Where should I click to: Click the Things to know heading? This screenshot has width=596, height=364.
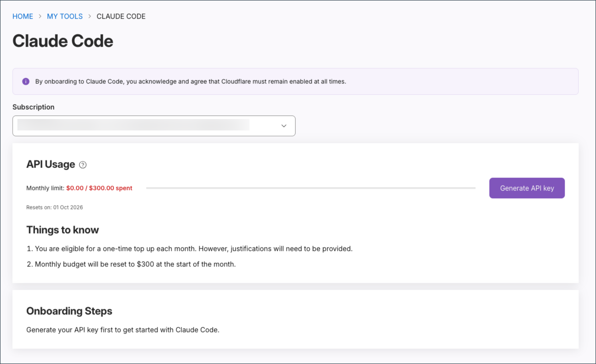[x=62, y=230]
